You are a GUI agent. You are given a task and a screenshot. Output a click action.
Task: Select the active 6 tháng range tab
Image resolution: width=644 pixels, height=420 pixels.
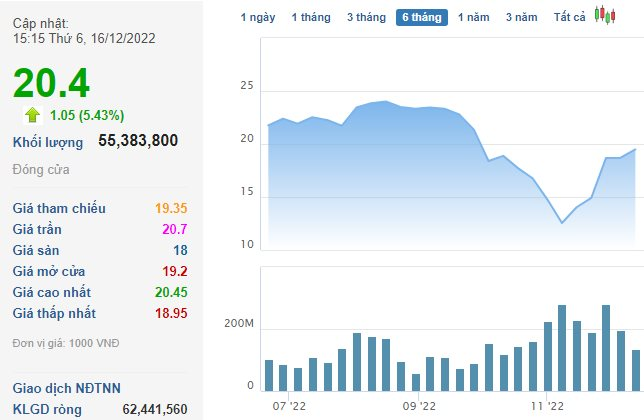[x=421, y=17]
